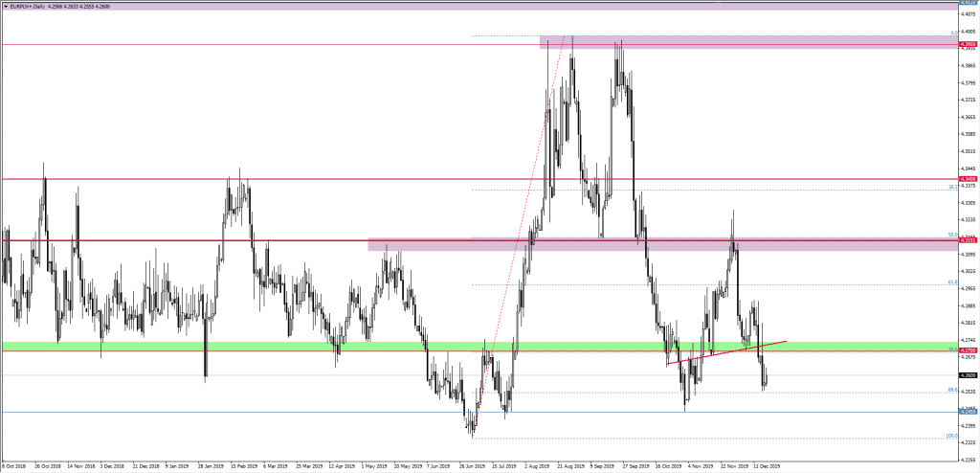
Task: Select the 4.3950 red price label
Action: [x=968, y=44]
